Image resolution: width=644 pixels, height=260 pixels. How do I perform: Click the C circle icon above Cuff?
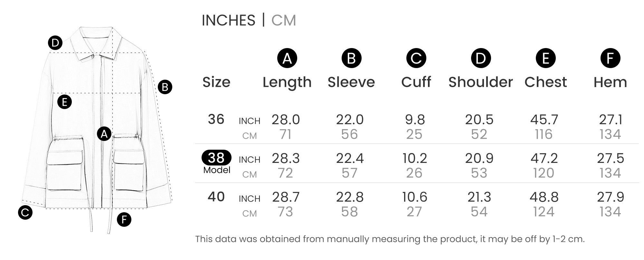point(416,58)
